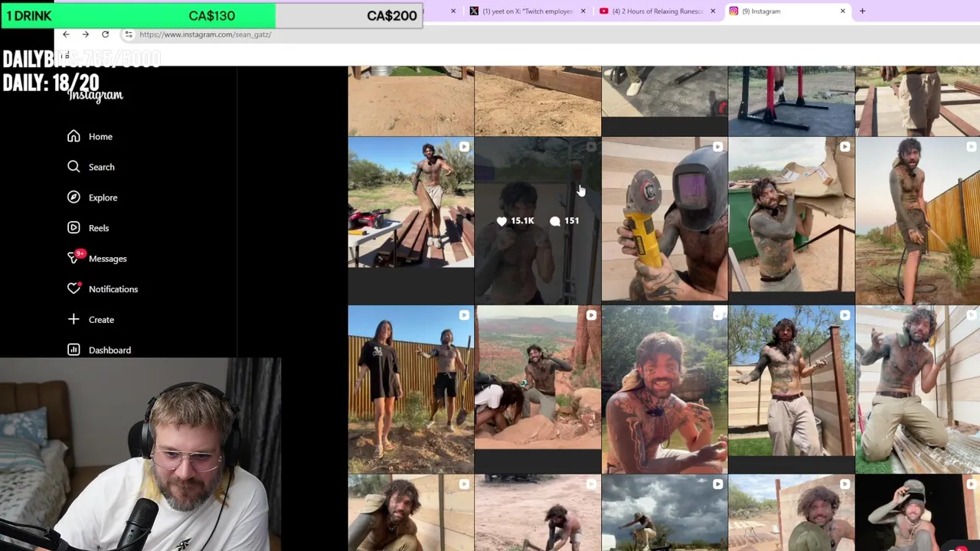Open post of kneeling man wearing earmuffs
The image size is (980, 551).
pos(918,390)
